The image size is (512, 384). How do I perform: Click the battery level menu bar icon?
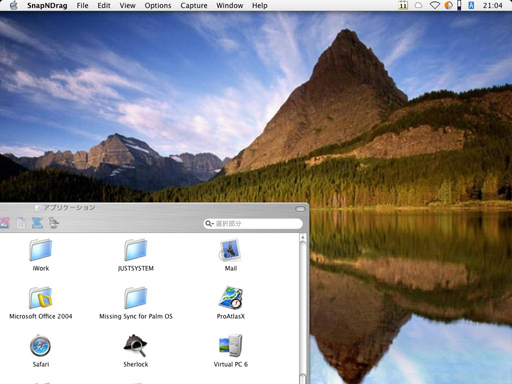459,5
